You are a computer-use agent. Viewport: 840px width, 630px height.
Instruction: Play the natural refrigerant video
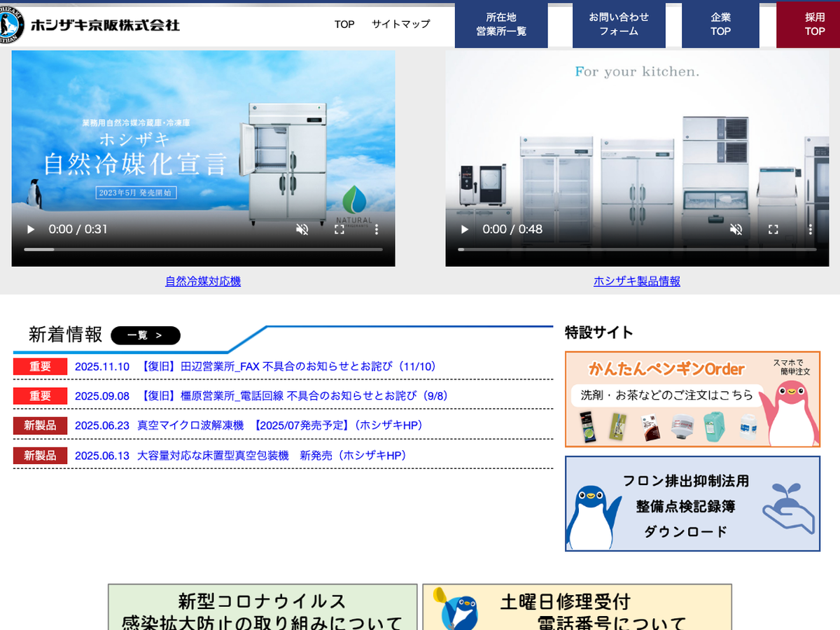(x=30, y=230)
